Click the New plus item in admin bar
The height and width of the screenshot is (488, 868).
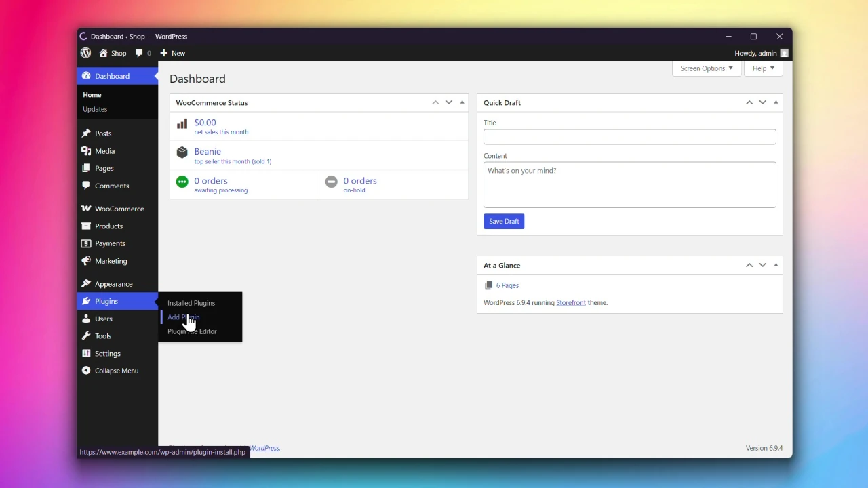172,53
